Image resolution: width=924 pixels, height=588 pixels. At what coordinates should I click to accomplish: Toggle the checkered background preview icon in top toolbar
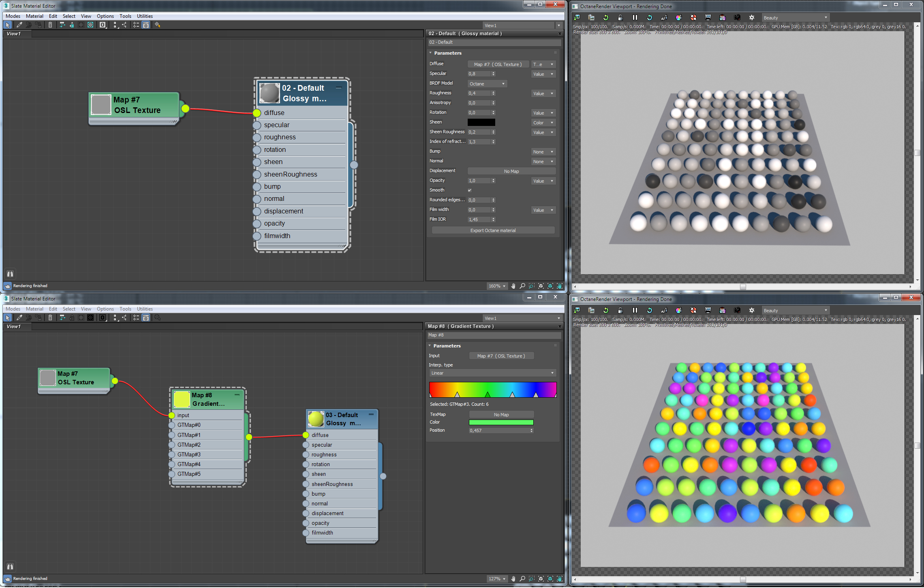click(90, 25)
